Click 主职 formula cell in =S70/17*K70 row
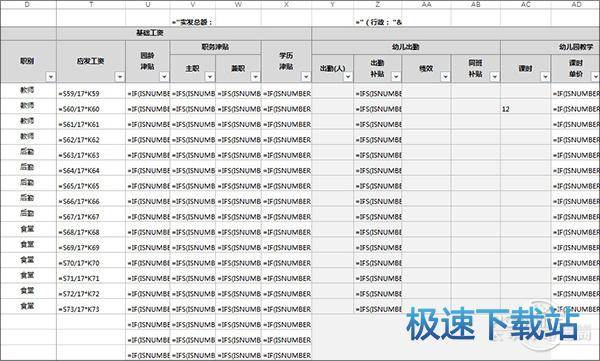The width and height of the screenshot is (600, 361). pos(193,260)
